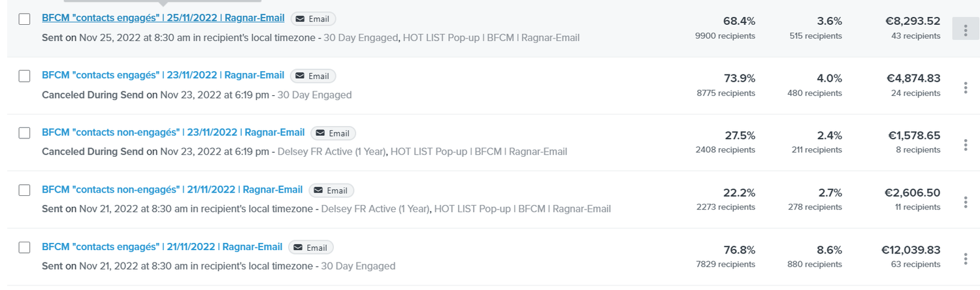Click Email badge on 23/11 non-engagés campaign
980x290 pixels.
(x=333, y=133)
